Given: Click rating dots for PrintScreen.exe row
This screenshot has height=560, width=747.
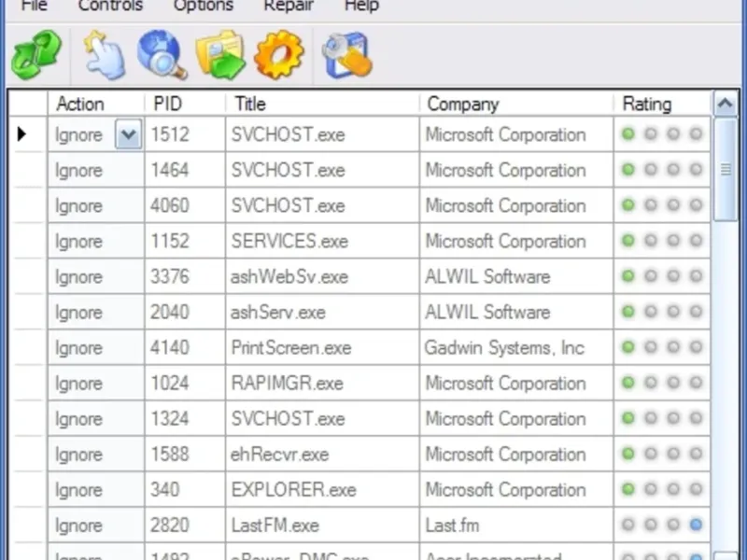Looking at the screenshot, I should point(662,347).
